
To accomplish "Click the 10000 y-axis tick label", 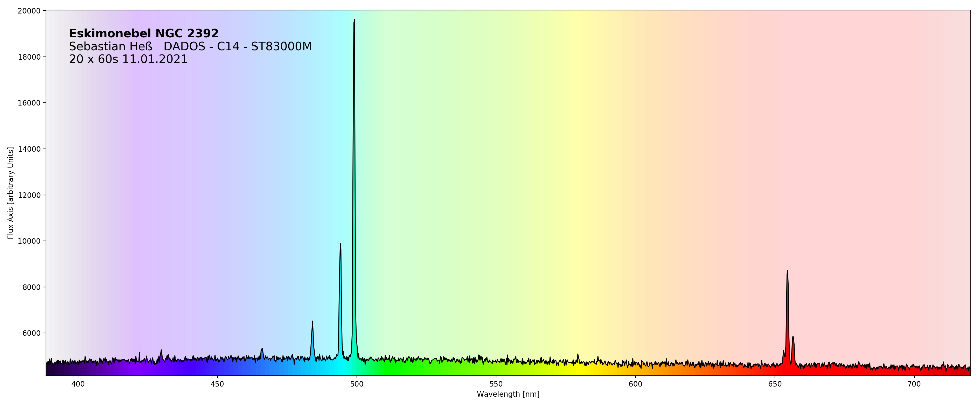I will (29, 241).
